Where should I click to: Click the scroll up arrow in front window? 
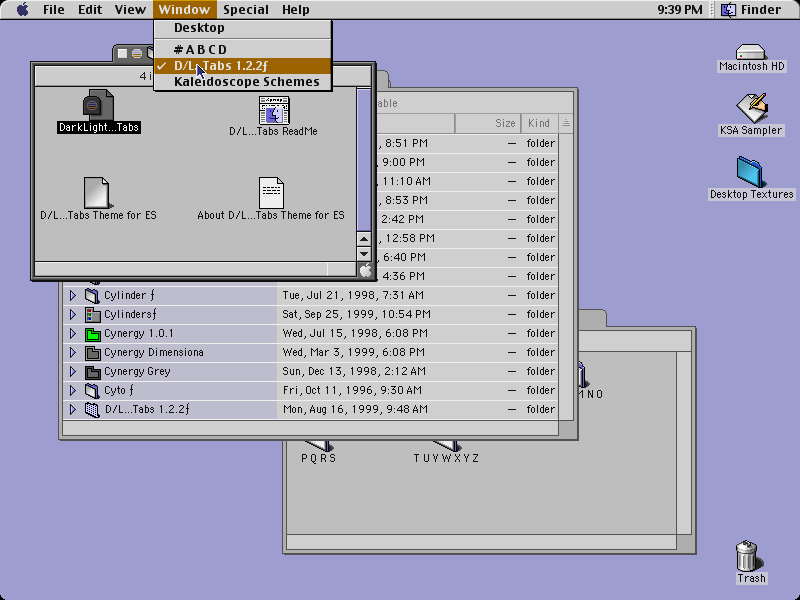tap(364, 239)
